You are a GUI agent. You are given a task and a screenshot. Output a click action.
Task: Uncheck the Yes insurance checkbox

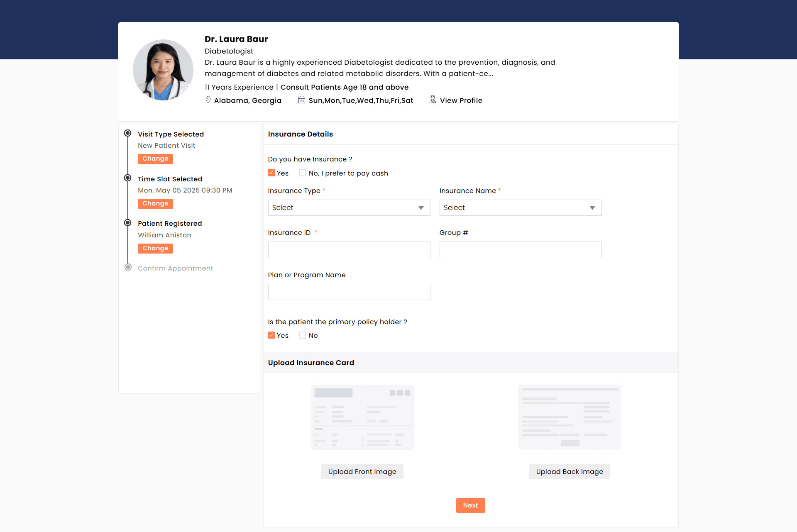tap(272, 173)
